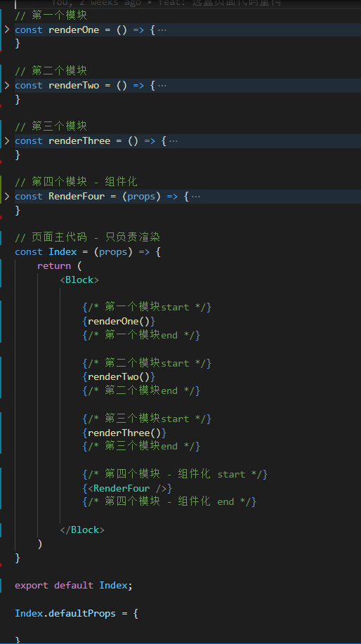The image size is (361, 644).
Task: Expand the folded renderThree function
Action: tap(7, 140)
